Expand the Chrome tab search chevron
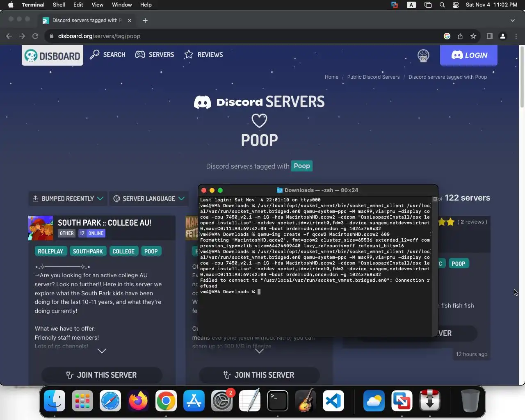525x420 pixels. click(x=512, y=21)
